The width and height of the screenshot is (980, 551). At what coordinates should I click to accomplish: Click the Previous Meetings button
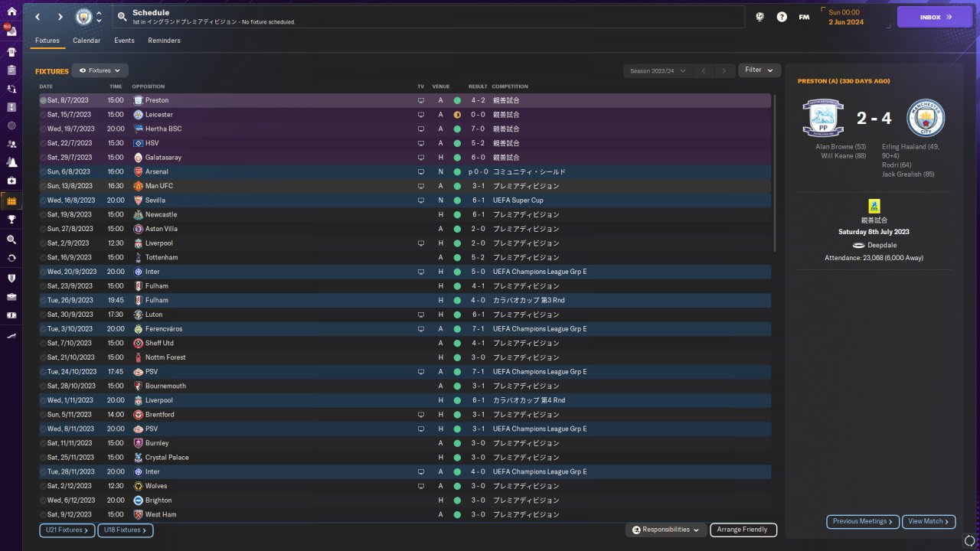click(863, 521)
